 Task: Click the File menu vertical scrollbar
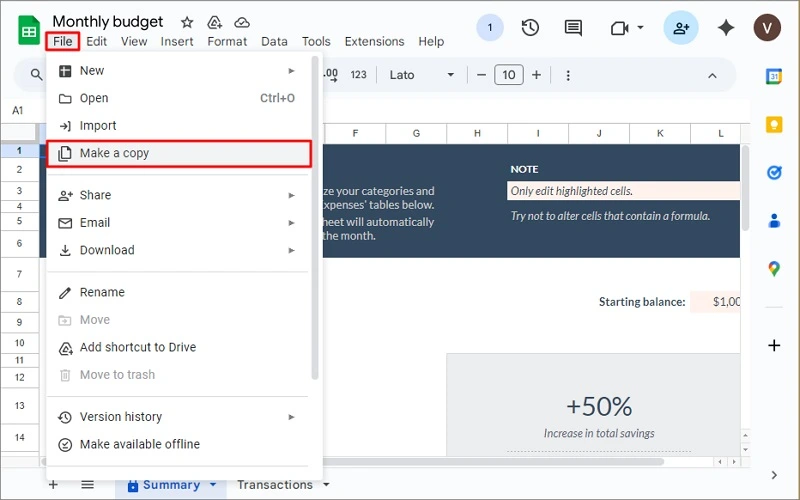pos(315,217)
